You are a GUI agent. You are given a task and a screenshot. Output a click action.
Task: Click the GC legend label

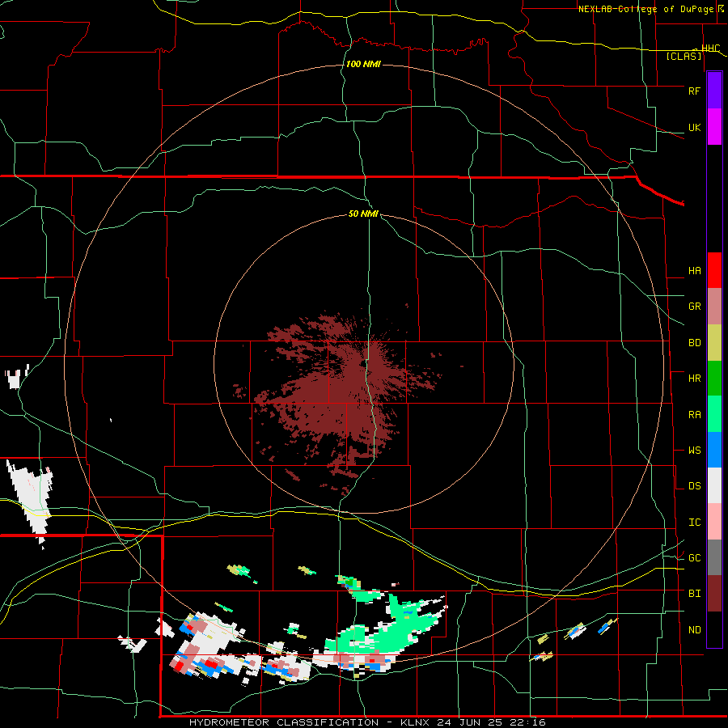(694, 558)
